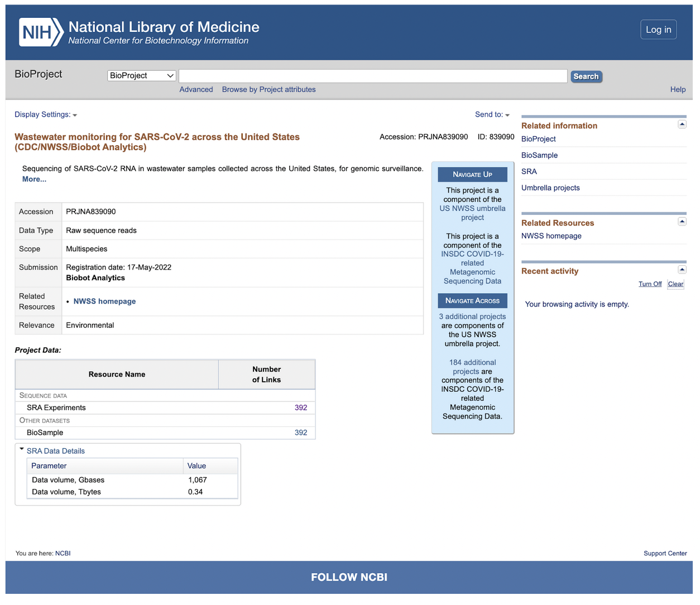This screenshot has width=700, height=605.
Task: Click the Log in button
Action: (x=658, y=30)
